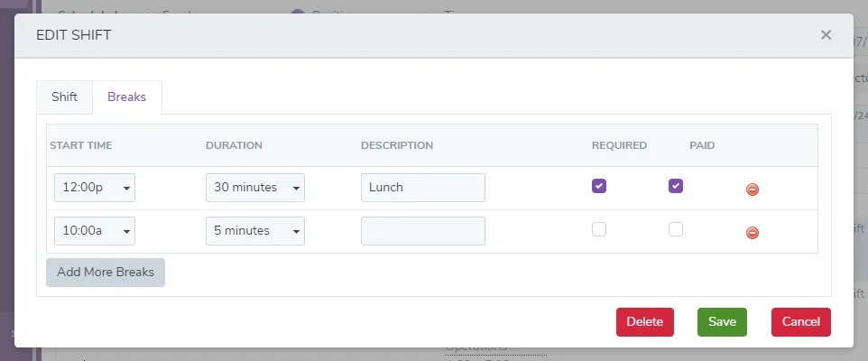The image size is (868, 361).
Task: Uncheck Paid for the Lunch break
Action: pos(675,186)
